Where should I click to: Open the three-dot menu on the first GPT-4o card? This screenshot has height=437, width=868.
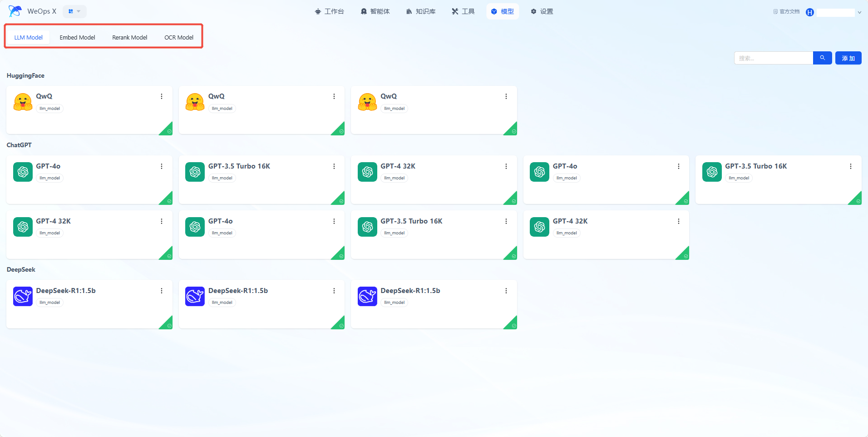pyautogui.click(x=162, y=166)
